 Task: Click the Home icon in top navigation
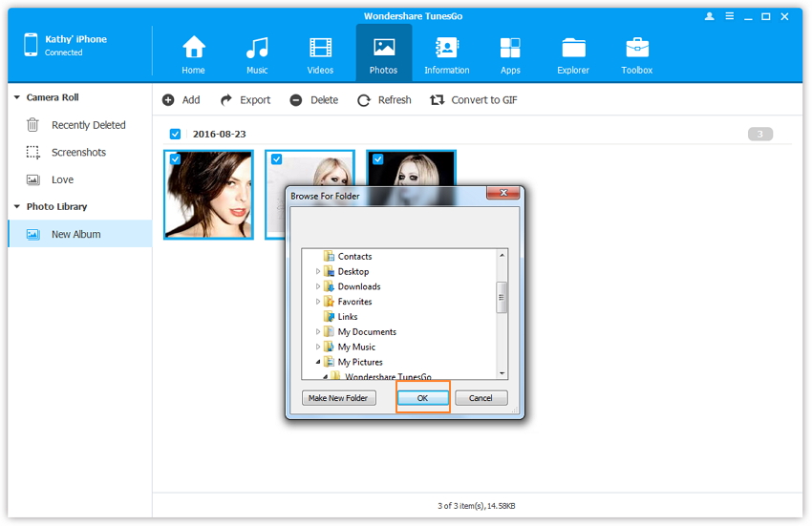[194, 48]
